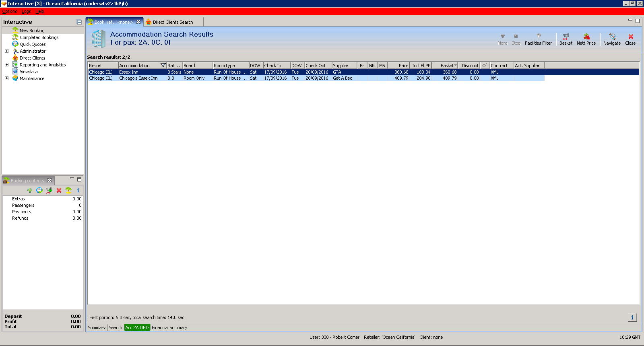Open the Navigate compass tool
The image size is (644, 346).
612,39
